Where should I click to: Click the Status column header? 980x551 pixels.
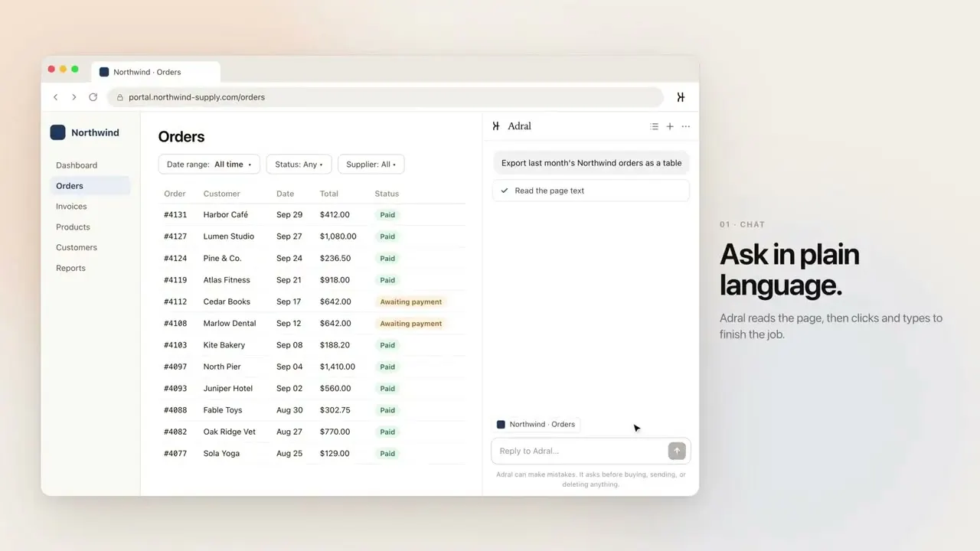click(387, 194)
